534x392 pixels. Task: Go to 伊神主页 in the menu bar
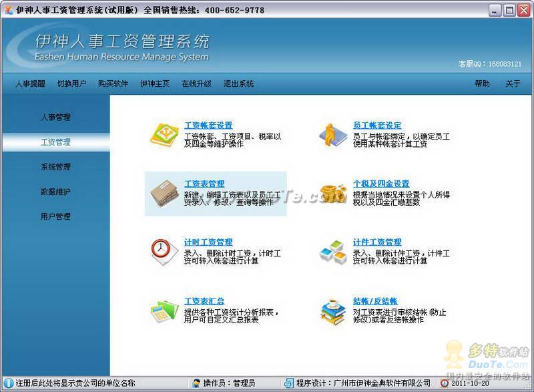tap(154, 84)
